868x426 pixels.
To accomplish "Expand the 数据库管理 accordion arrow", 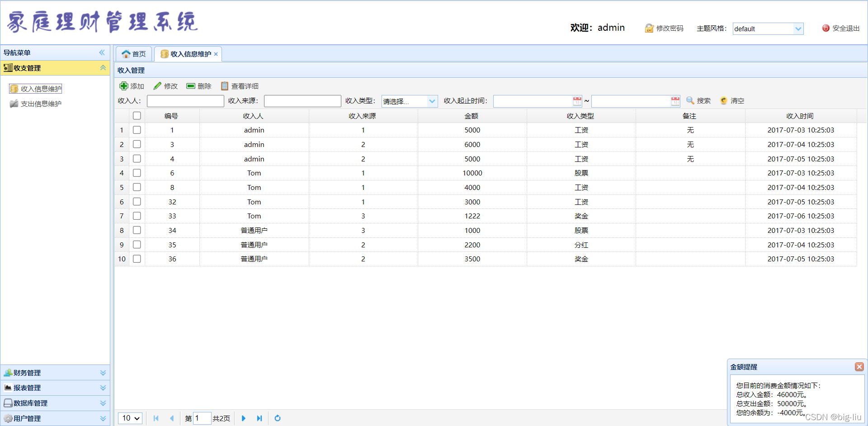I will pyautogui.click(x=103, y=403).
